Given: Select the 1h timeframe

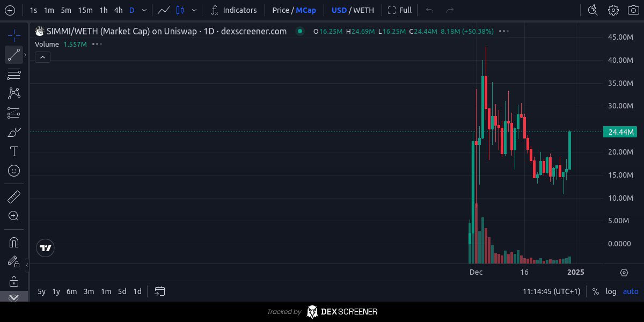Looking at the screenshot, I should click(104, 10).
